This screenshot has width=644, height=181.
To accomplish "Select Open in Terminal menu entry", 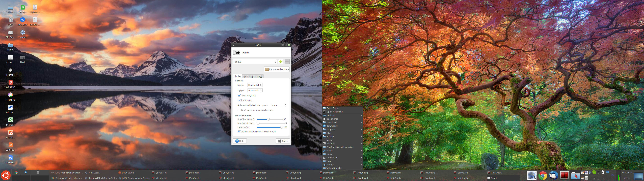I will [x=335, y=112].
